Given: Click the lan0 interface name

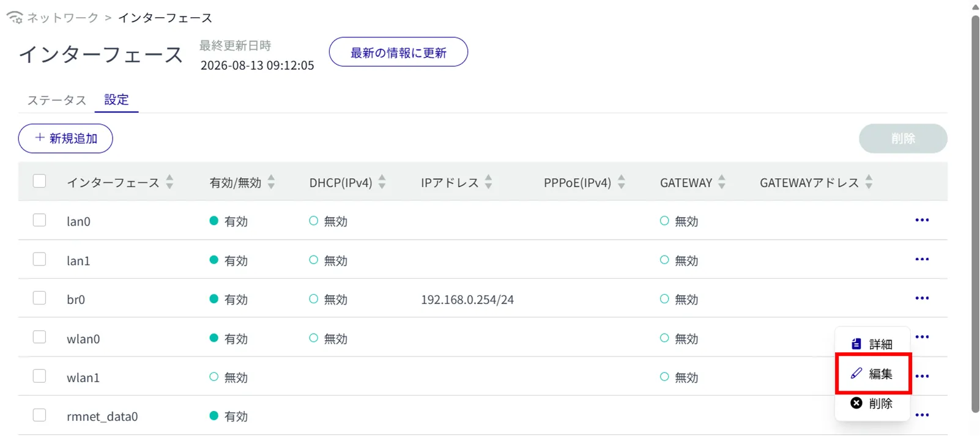Looking at the screenshot, I should [78, 221].
